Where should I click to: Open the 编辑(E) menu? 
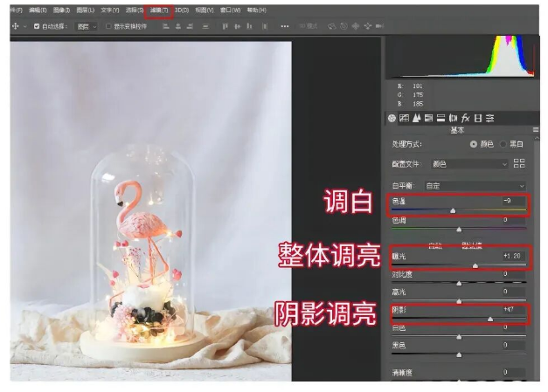(38, 10)
